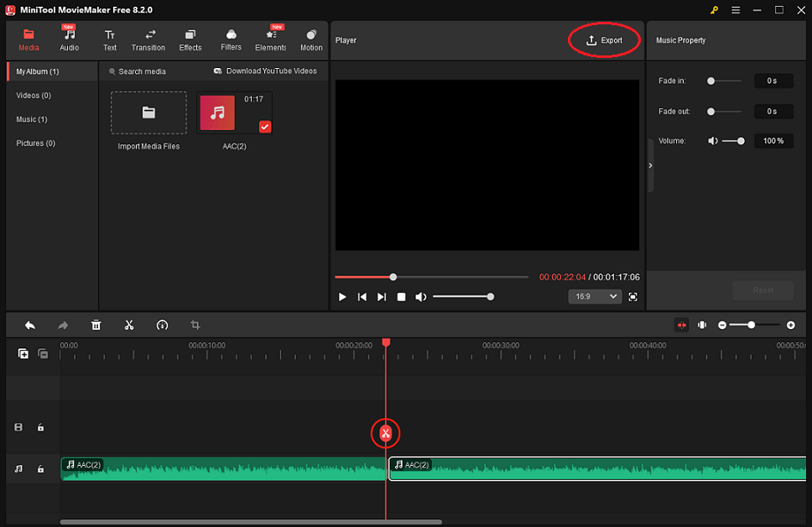Click the Fade in value field
The height and width of the screenshot is (527, 812).
pos(773,81)
